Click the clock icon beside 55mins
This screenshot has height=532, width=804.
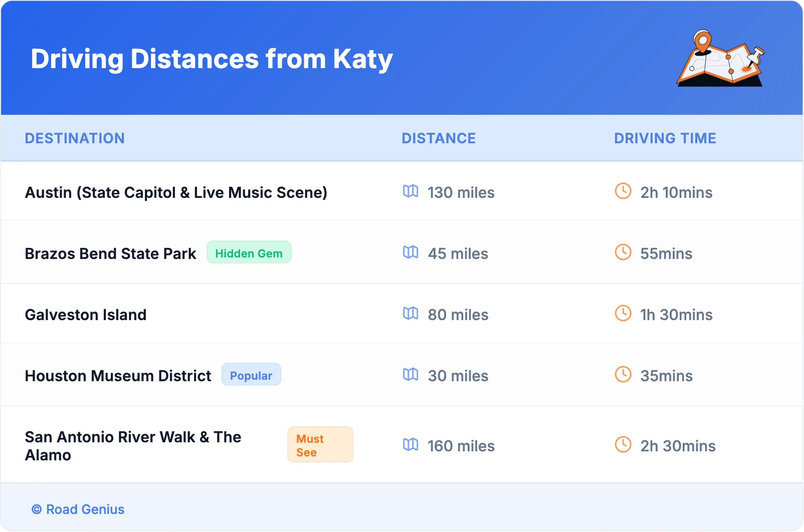click(x=623, y=252)
